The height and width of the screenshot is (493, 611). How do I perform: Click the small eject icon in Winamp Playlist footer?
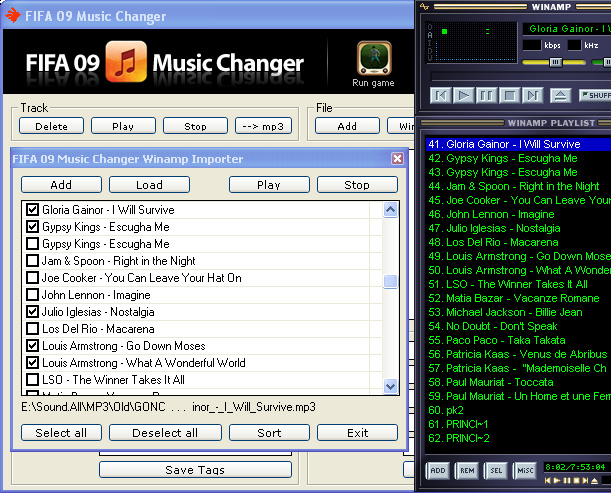tap(595, 481)
